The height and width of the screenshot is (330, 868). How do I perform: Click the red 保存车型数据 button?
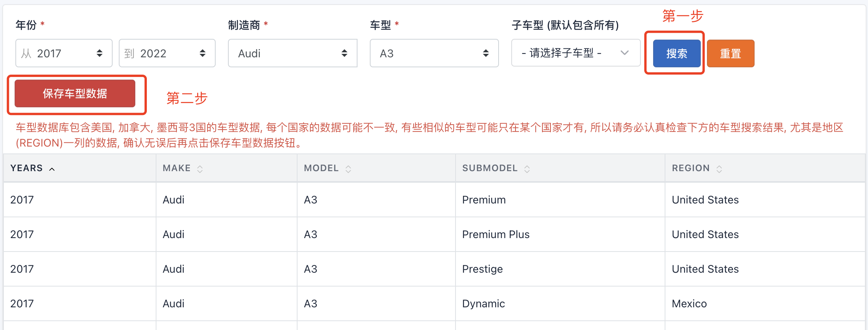(75, 93)
